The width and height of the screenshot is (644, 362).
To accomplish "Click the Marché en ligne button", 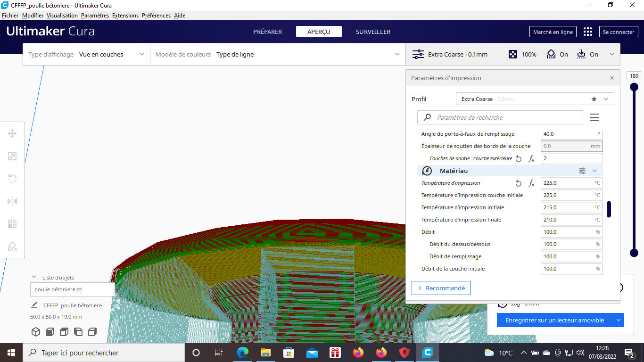I will click(553, 32).
